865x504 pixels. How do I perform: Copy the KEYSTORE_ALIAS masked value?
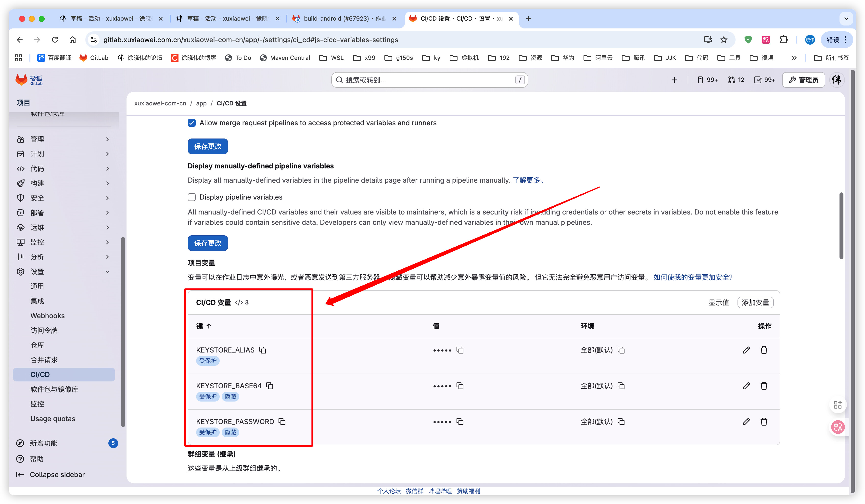[460, 350]
